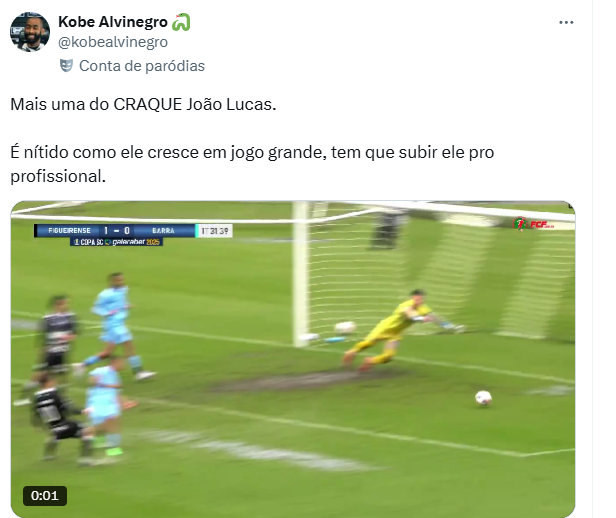616x518 pixels.
Task: Click Kobe Alvinegro profile avatar
Action: (x=30, y=32)
